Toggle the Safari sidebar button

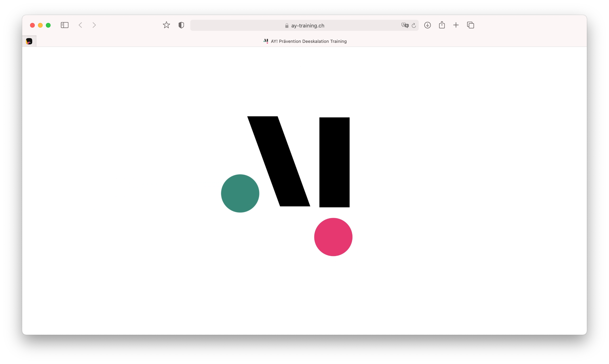(65, 25)
